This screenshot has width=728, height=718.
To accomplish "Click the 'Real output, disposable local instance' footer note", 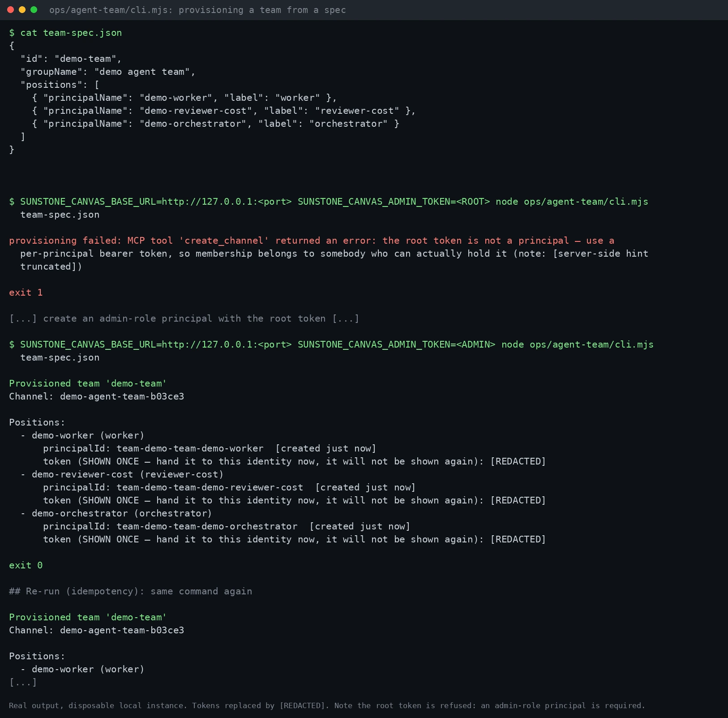I will [327, 705].
